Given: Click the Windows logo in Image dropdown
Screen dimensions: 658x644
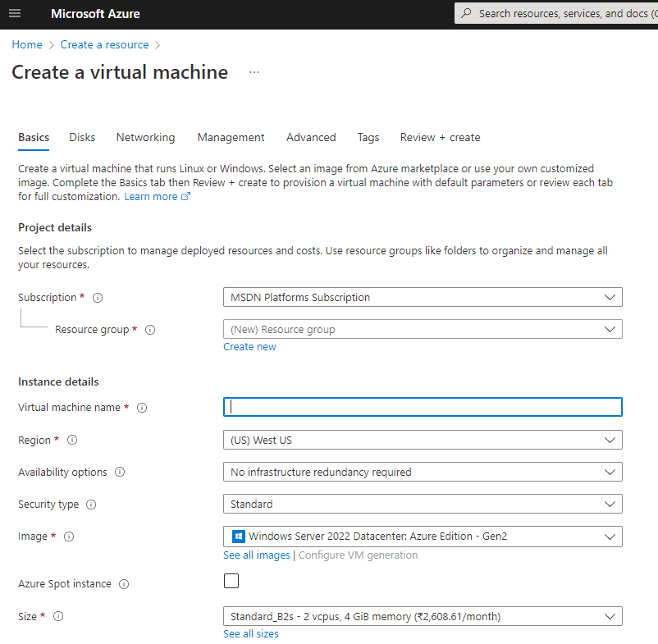Looking at the screenshot, I should [x=239, y=537].
